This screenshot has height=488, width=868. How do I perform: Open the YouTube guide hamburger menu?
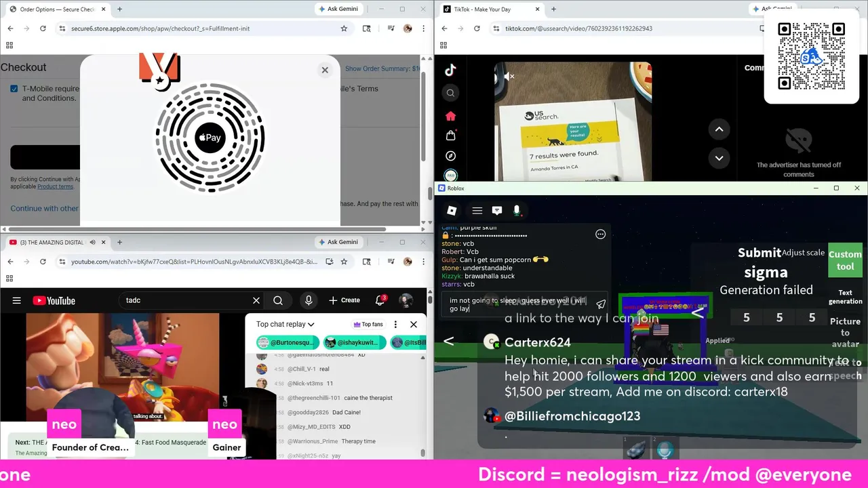[x=17, y=300]
